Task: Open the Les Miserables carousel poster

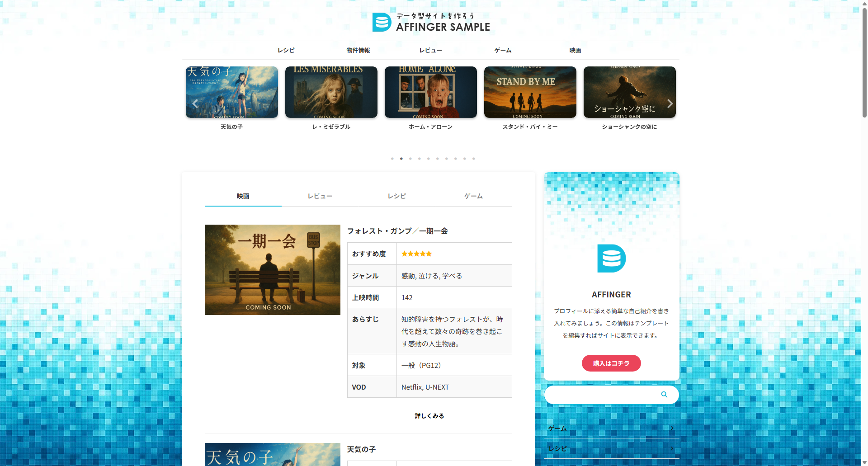Action: click(x=331, y=92)
